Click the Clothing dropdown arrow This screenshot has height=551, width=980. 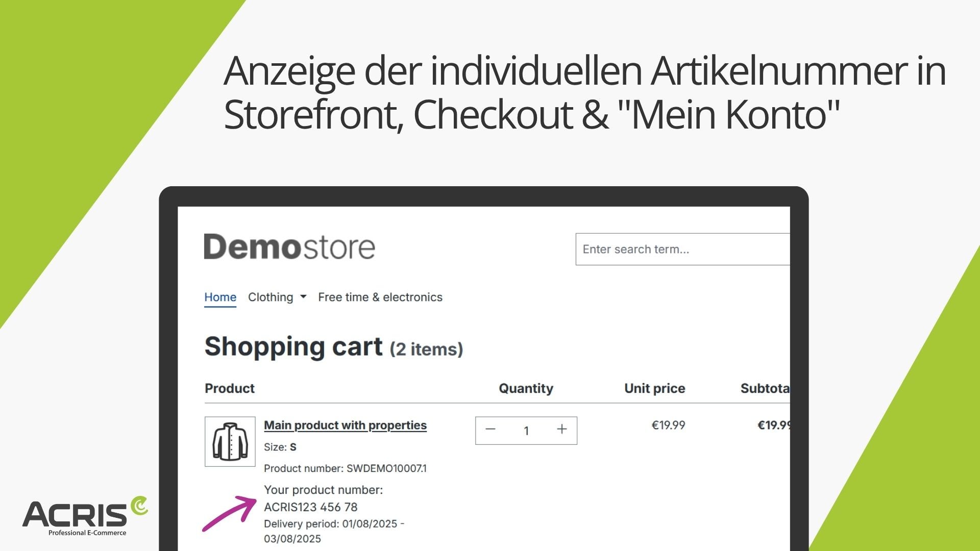tap(303, 296)
